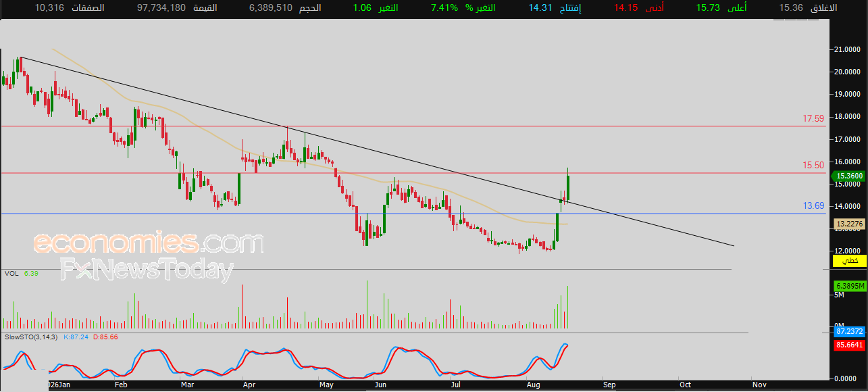The height and width of the screenshot is (392, 868).
Task: Click the Jun label on time axis
Action: coord(381,385)
